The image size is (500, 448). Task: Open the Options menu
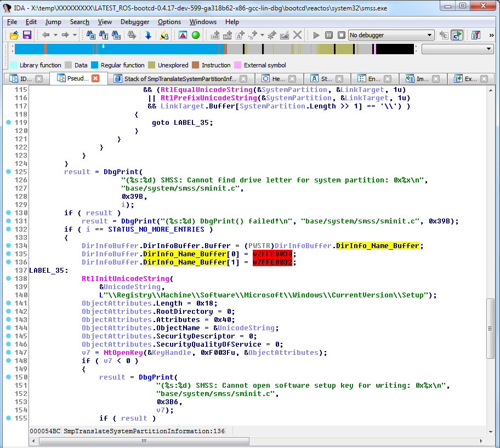coord(169,22)
